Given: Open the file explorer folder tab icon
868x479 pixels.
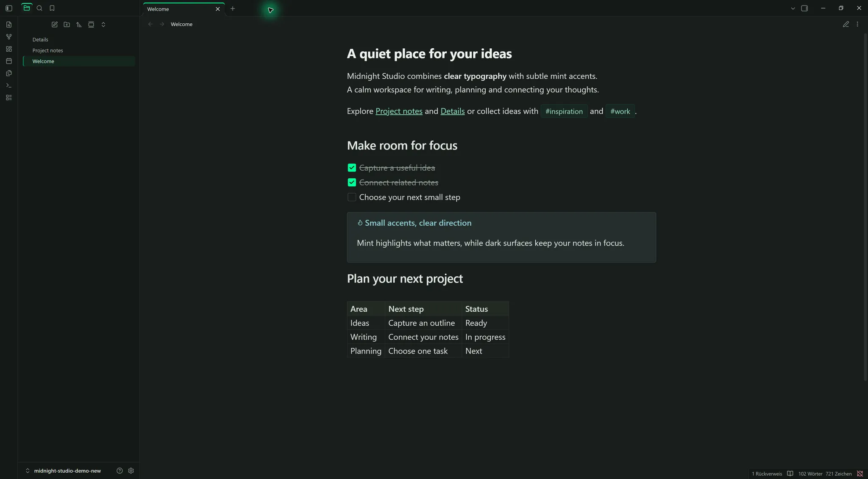Looking at the screenshot, I should 27,8.
